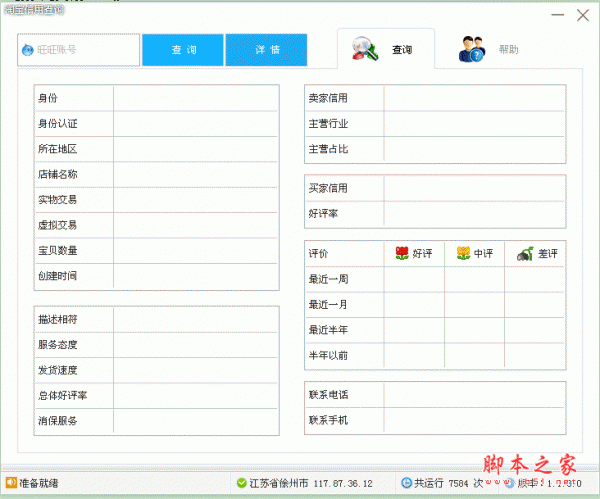The width and height of the screenshot is (600, 499).
Task: Click the 好评 column header text
Action: 422,253
